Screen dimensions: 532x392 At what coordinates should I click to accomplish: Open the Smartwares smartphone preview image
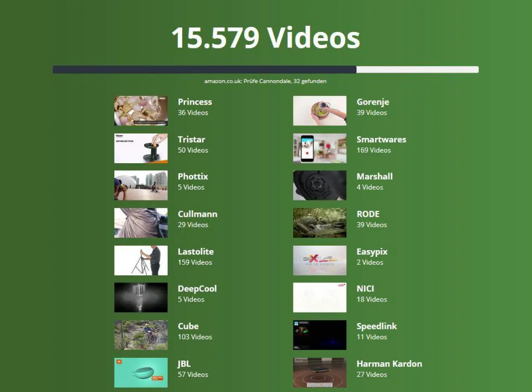[x=319, y=148]
